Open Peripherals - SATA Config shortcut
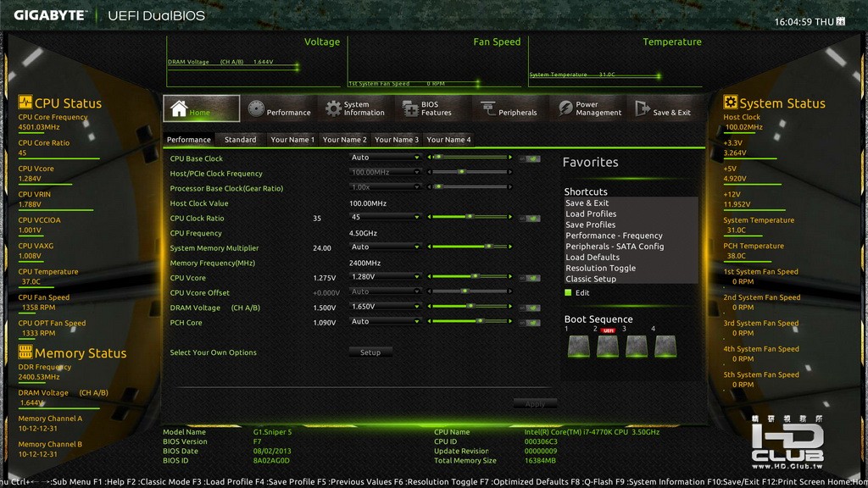Image resolution: width=868 pixels, height=488 pixels. [x=615, y=247]
